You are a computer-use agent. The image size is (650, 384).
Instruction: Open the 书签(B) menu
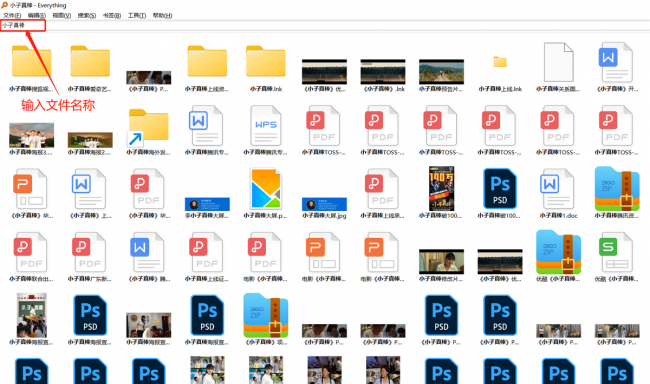coord(112,15)
